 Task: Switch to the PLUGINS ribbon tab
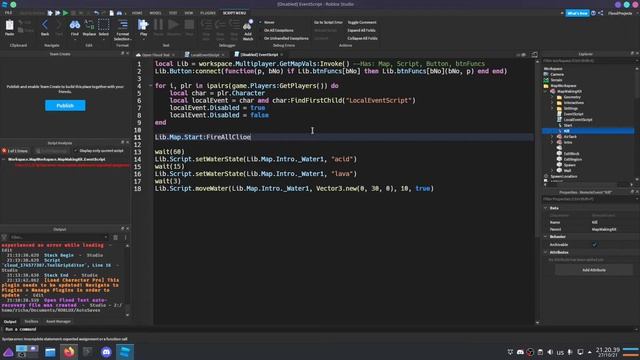click(x=208, y=13)
